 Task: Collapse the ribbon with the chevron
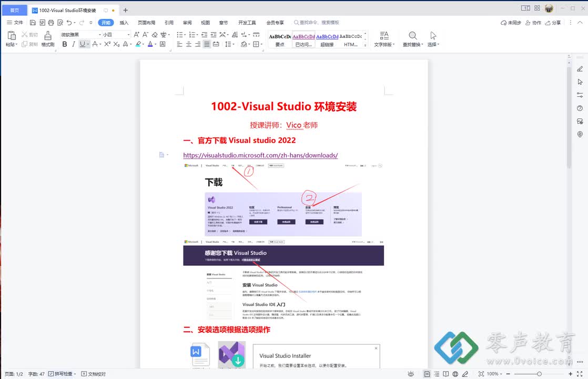pyautogui.click(x=580, y=23)
